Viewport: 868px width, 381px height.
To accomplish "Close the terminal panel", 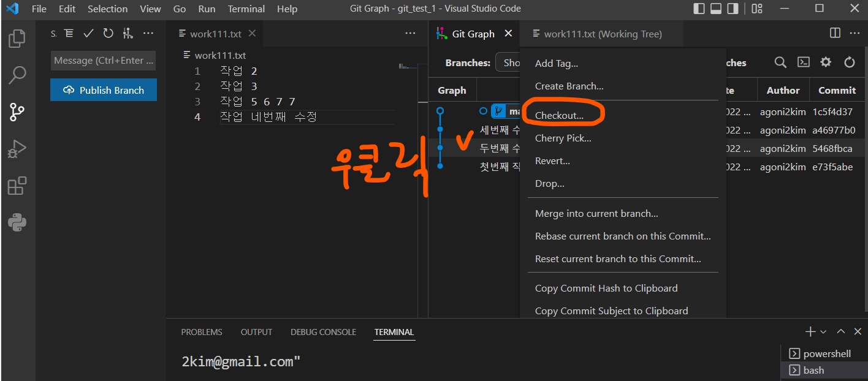I will coord(858,331).
